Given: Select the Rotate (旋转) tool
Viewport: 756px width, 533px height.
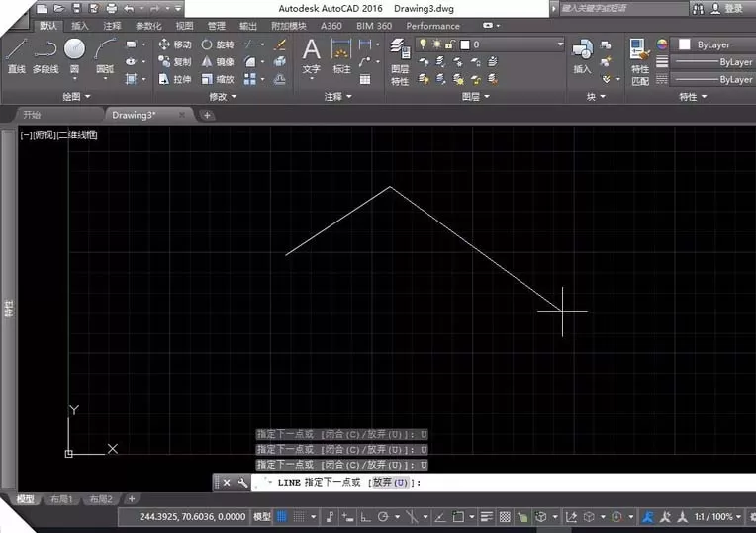Looking at the screenshot, I should pos(218,44).
